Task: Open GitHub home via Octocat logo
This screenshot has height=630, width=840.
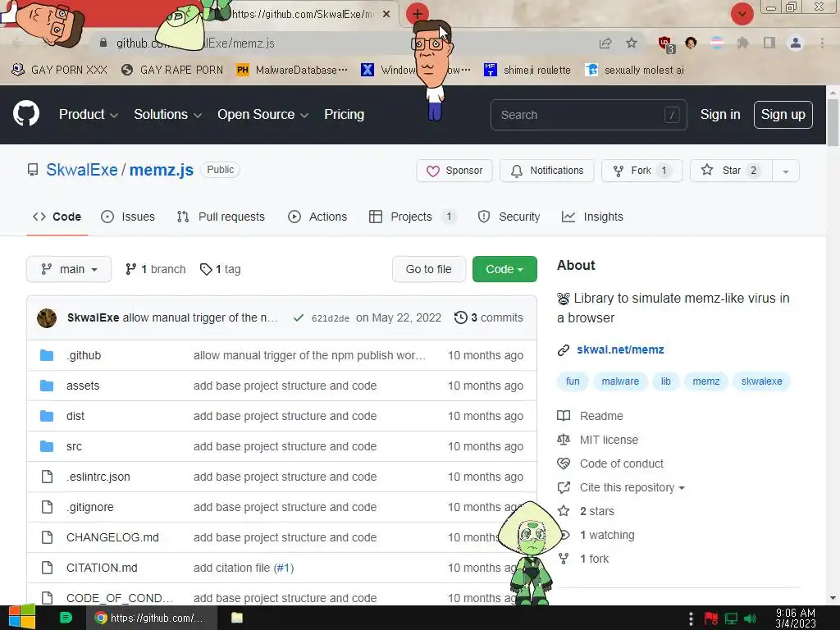Action: (x=26, y=113)
